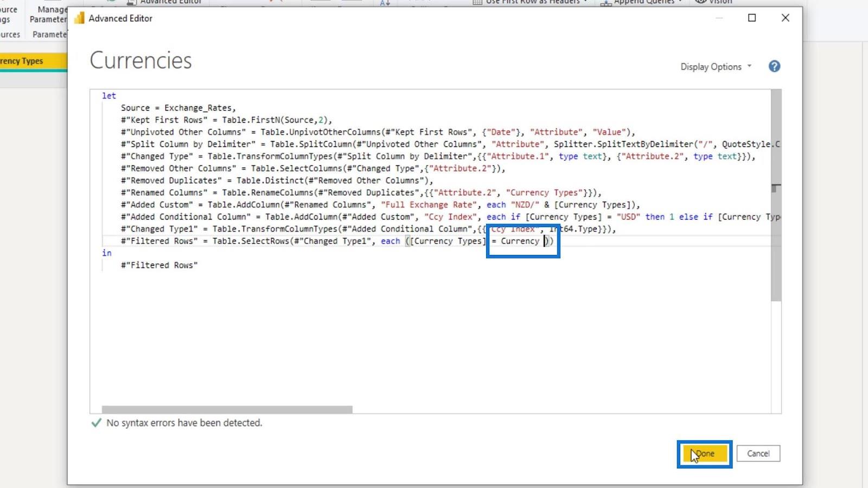
Task: Place cursor on the Source = Exchange_Rates line
Action: [178, 108]
